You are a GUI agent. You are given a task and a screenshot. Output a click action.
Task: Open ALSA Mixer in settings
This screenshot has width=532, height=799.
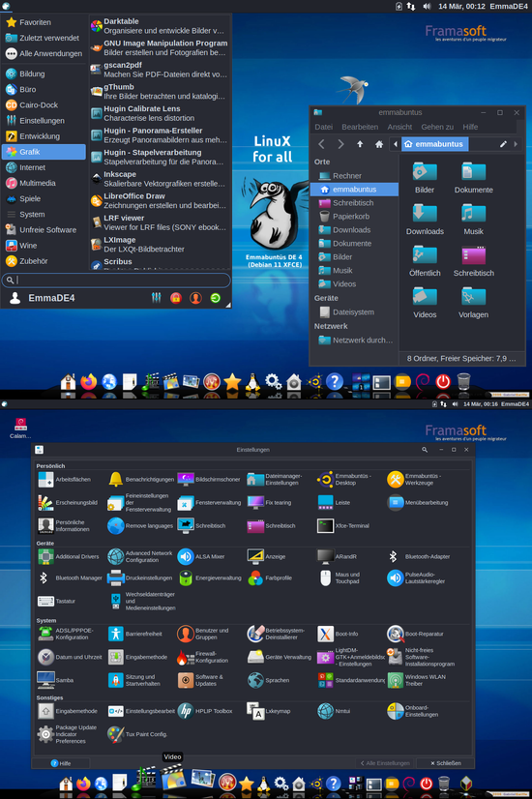pos(201,556)
